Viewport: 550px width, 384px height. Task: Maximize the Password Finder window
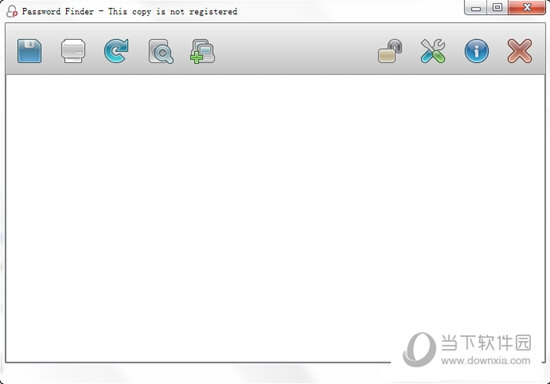pyautogui.click(x=497, y=7)
